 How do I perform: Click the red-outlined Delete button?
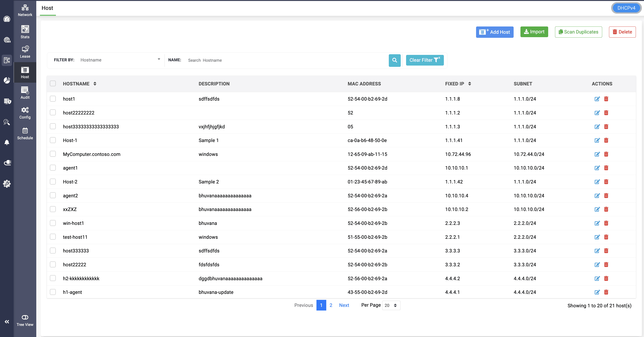pyautogui.click(x=622, y=32)
